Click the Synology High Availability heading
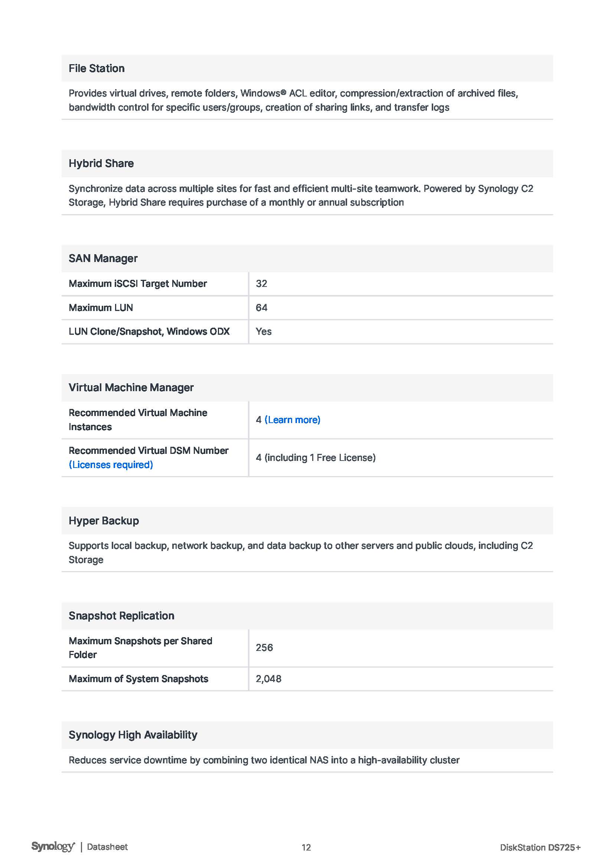Image resolution: width=614 pixels, height=868 pixels. click(133, 734)
